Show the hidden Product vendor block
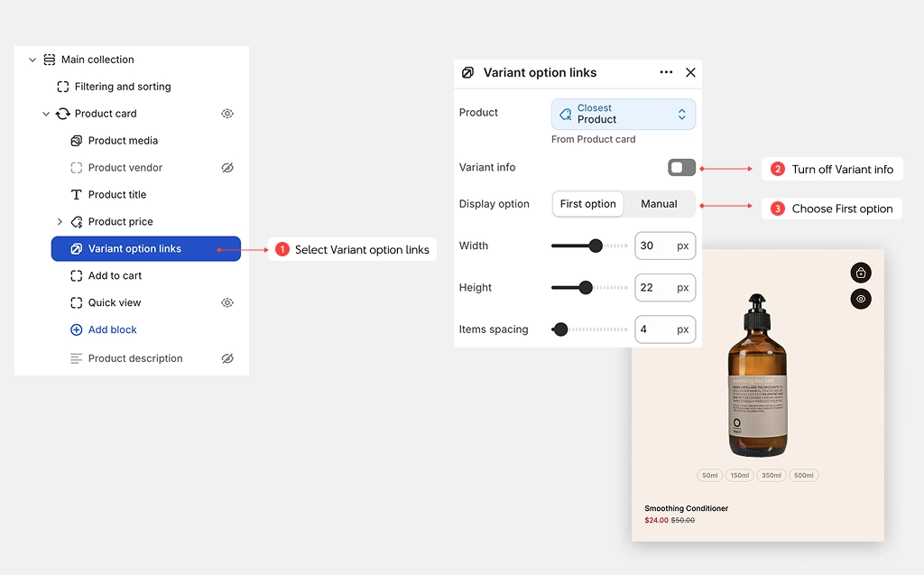This screenshot has height=575, width=924. point(226,168)
